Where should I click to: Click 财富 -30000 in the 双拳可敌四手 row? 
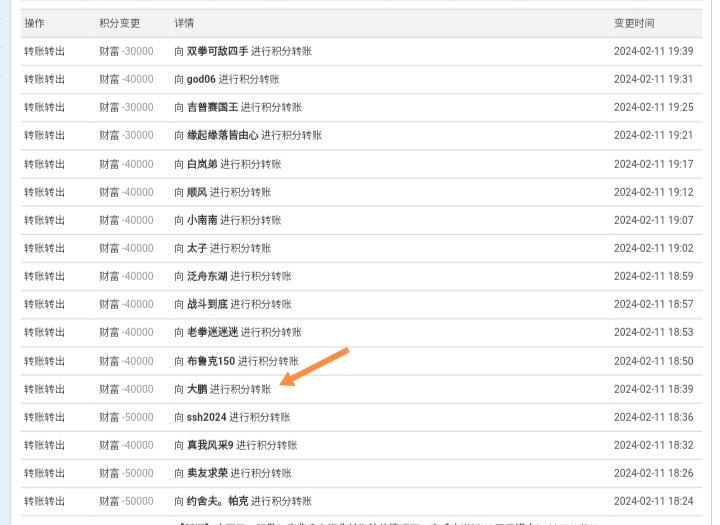click(x=126, y=51)
